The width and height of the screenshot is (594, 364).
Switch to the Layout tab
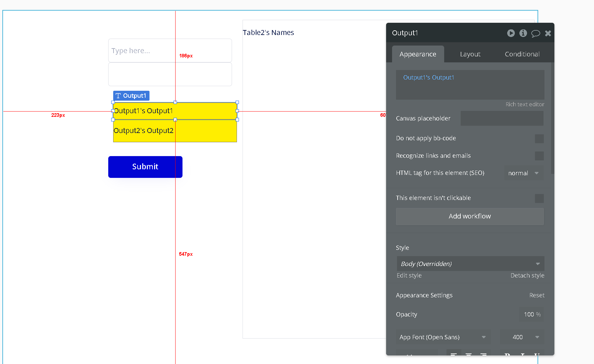470,54
